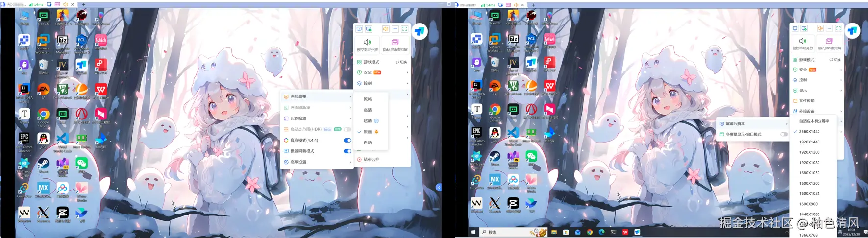Select MX icon on right desktop
The image size is (868, 238).
(x=495, y=181)
